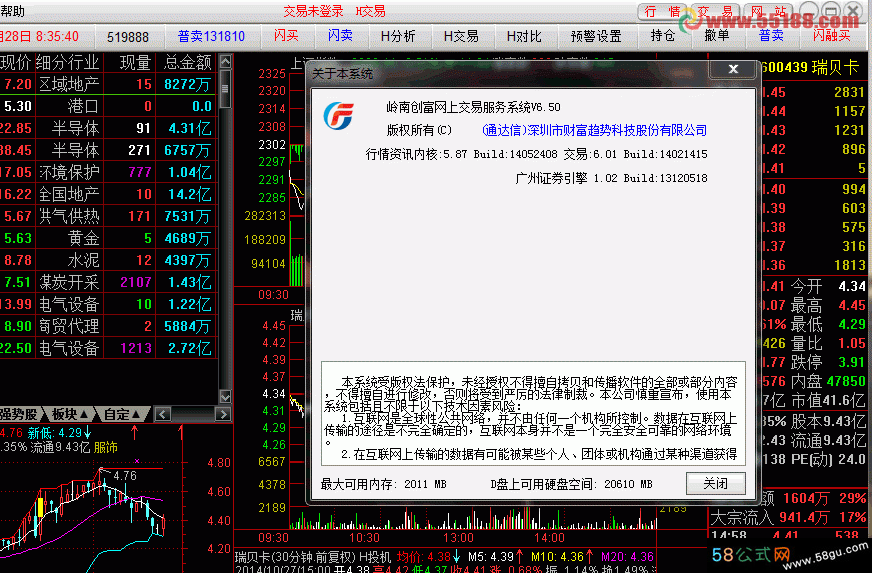Select the 港口 row
The height and width of the screenshot is (573, 872).
[108, 106]
